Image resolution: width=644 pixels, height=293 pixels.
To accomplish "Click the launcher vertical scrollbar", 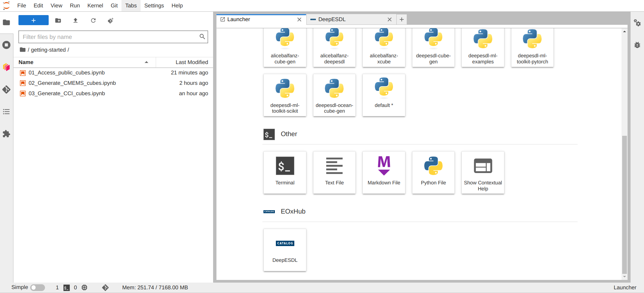I will coord(624,204).
